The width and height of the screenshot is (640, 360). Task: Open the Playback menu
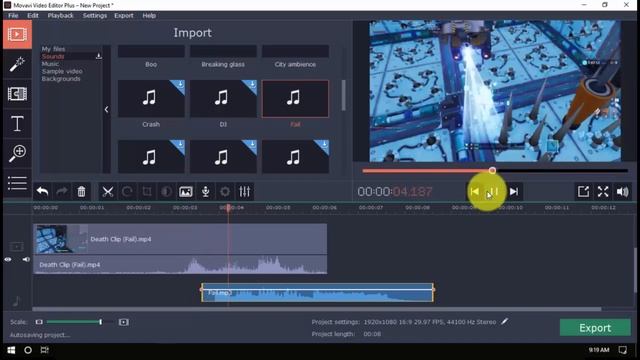60,16
